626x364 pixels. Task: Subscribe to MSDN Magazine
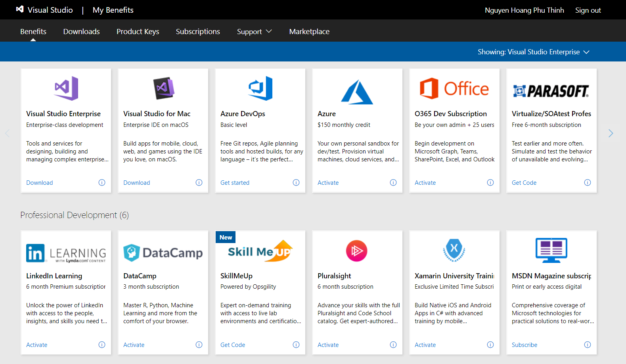pos(525,345)
